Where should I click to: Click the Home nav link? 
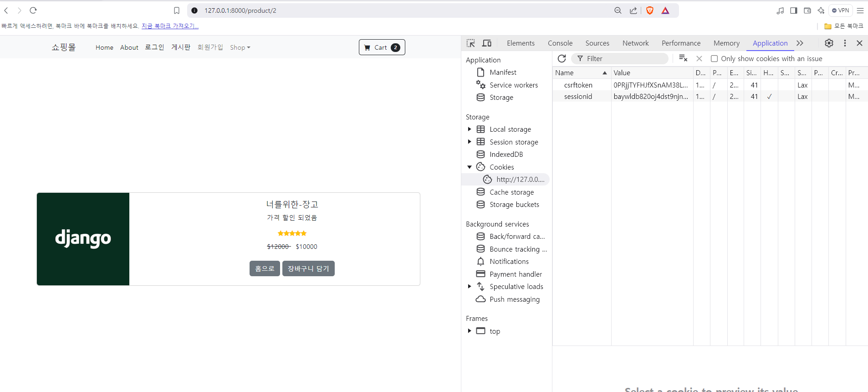pos(104,47)
